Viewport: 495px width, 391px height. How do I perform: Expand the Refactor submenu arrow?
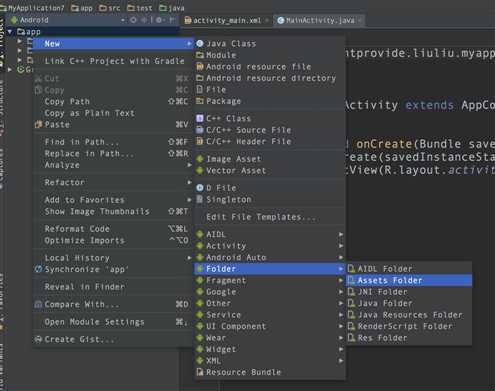click(189, 182)
